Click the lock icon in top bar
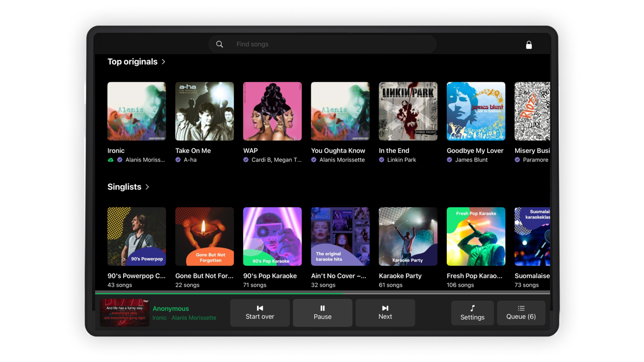644x362 pixels. coord(529,45)
